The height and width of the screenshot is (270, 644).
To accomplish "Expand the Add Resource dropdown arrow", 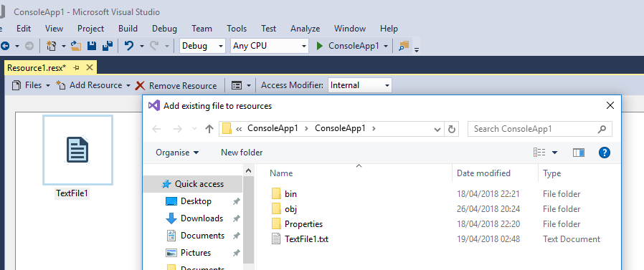I will pos(128,85).
